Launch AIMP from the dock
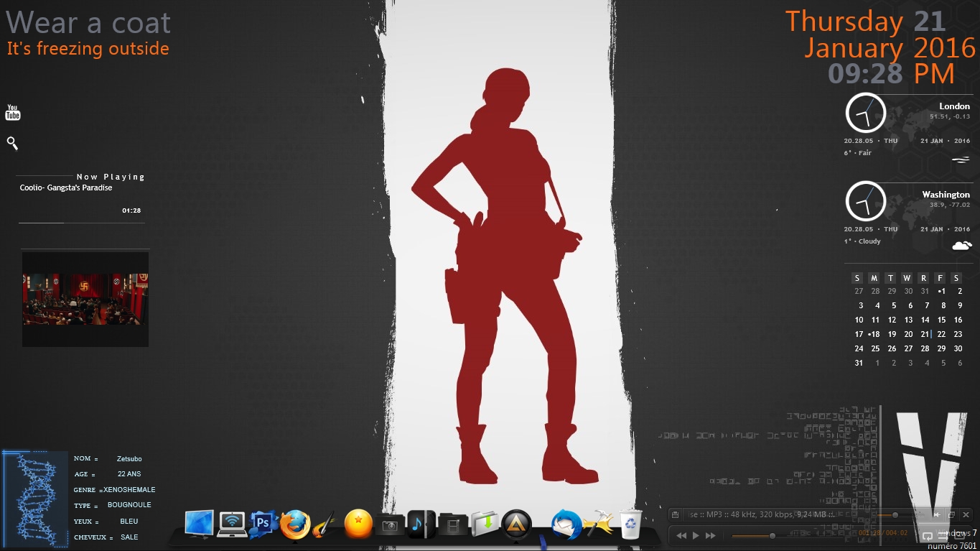Screen dimensions: 980x551 pos(516,524)
